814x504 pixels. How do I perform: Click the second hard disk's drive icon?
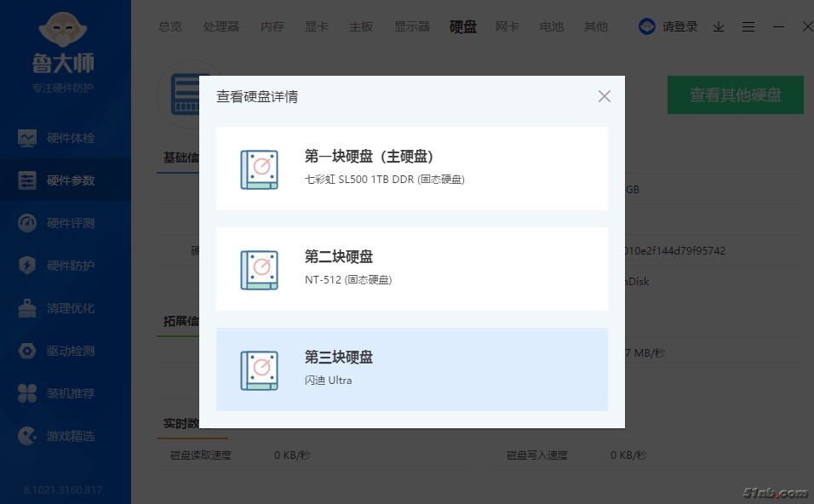tap(259, 270)
